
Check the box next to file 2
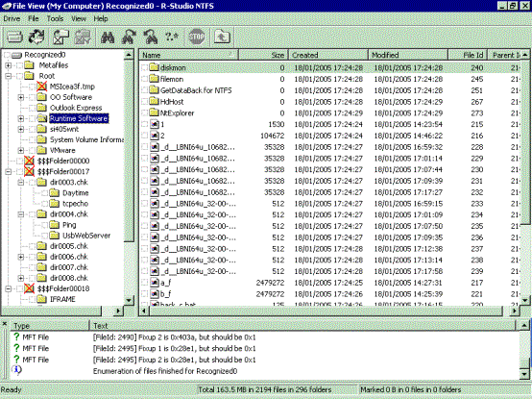[x=145, y=136]
